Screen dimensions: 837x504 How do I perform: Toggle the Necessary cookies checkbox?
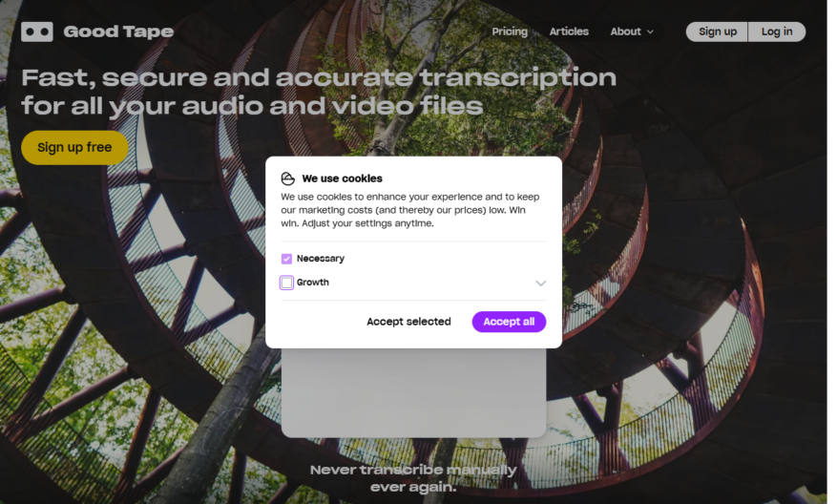(286, 259)
